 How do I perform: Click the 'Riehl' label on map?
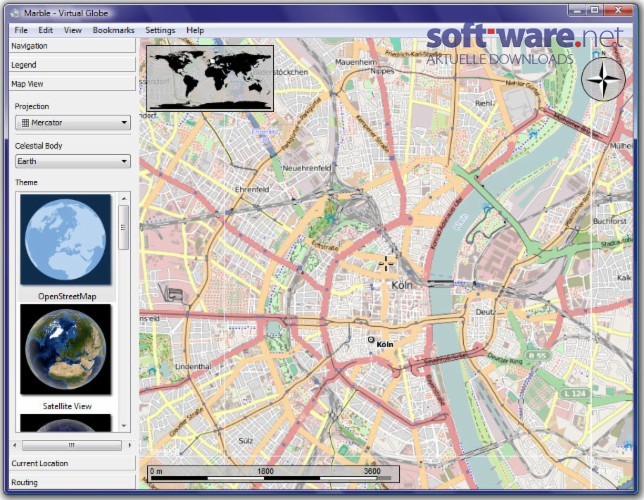click(484, 103)
